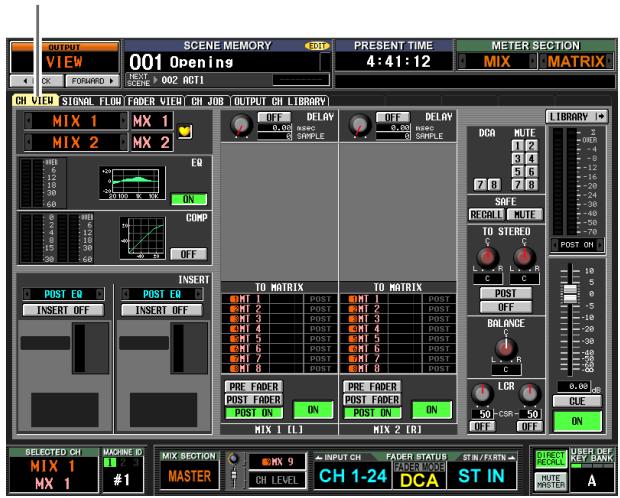Select Machine ID 1 indicator
This screenshot has width=620, height=498.
click(110, 462)
